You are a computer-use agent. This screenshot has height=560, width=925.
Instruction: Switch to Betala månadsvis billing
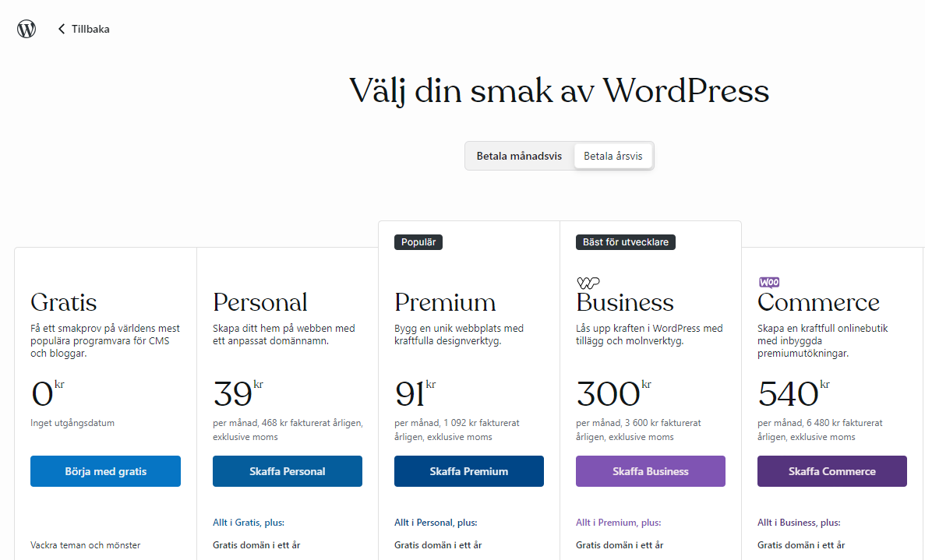point(519,155)
